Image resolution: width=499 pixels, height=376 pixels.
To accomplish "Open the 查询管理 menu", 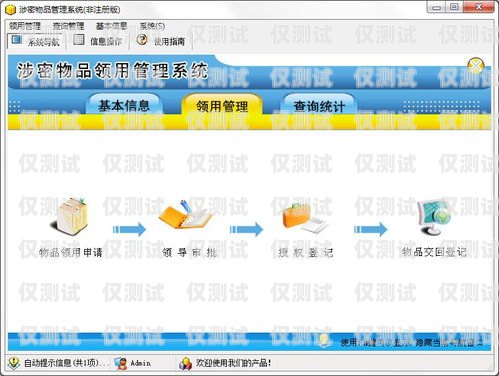I will point(68,26).
